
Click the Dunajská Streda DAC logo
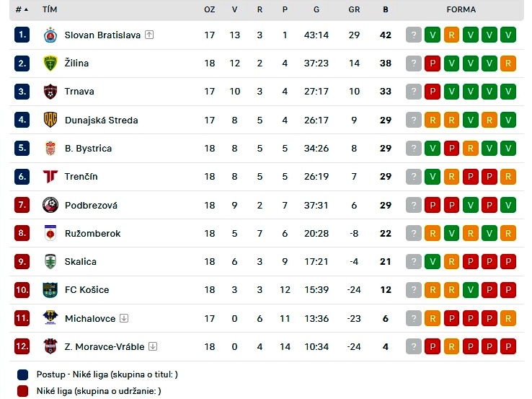click(50, 120)
